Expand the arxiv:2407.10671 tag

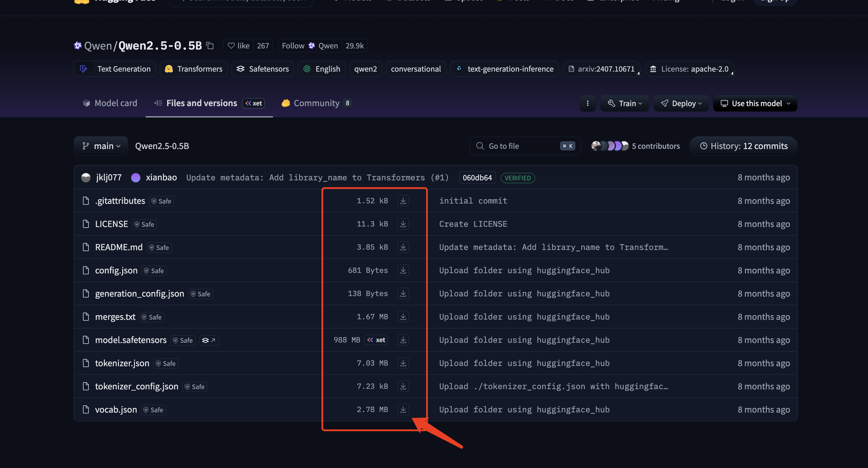601,69
